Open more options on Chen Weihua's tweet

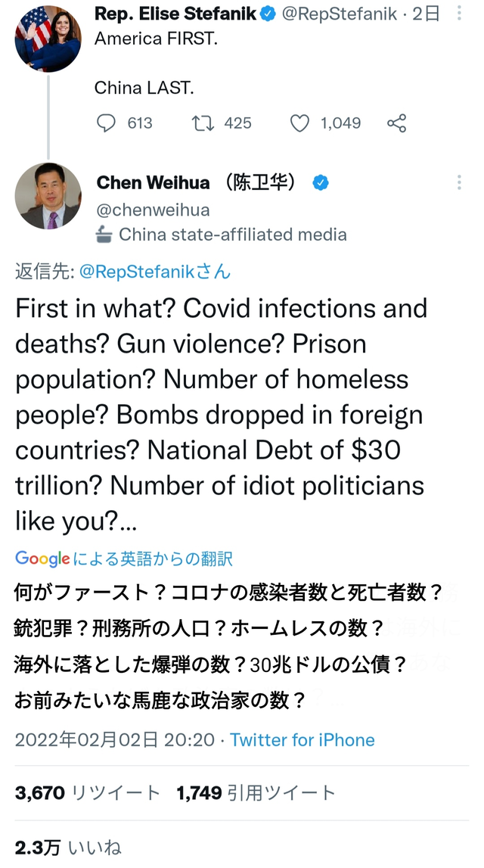click(x=459, y=182)
